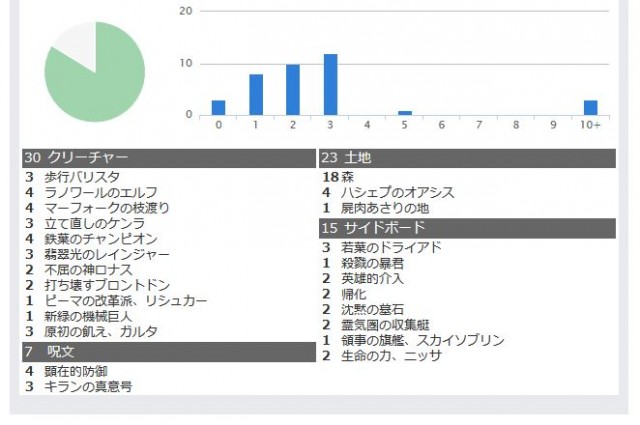Select the 不屈の神ロナス card
Screen dimensions: 640x425
pos(89,270)
